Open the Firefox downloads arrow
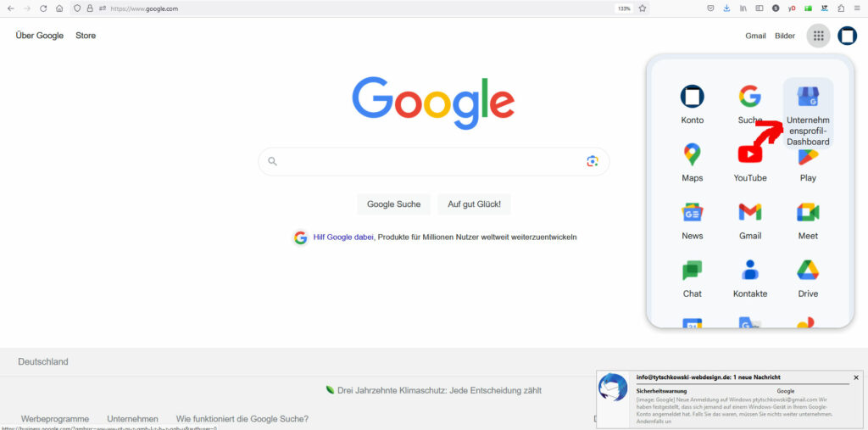 [726, 8]
